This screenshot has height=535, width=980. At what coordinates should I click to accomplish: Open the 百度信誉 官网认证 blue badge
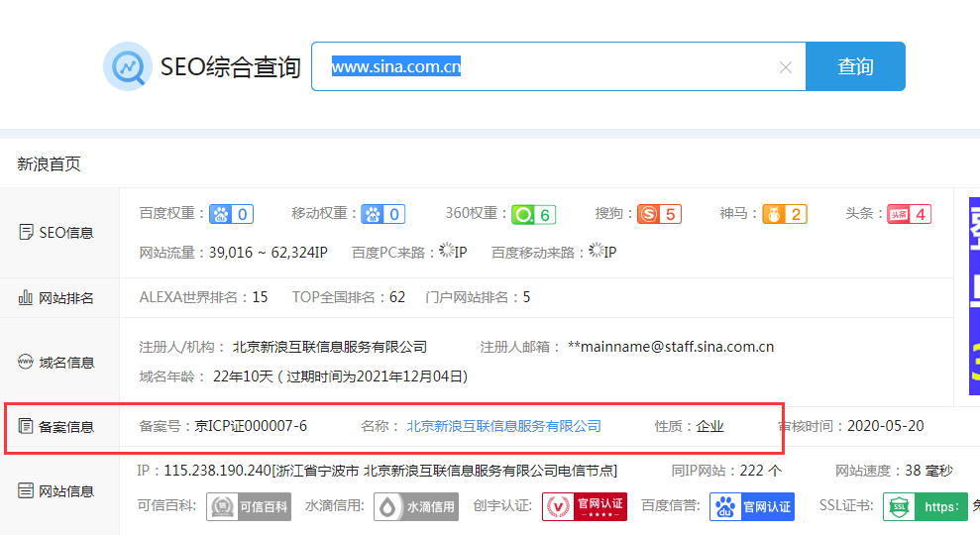[x=752, y=507]
